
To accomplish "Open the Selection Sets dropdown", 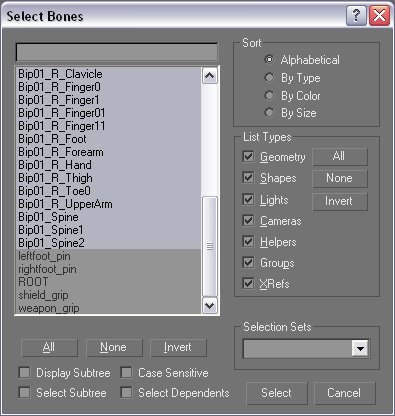I will click(x=360, y=349).
